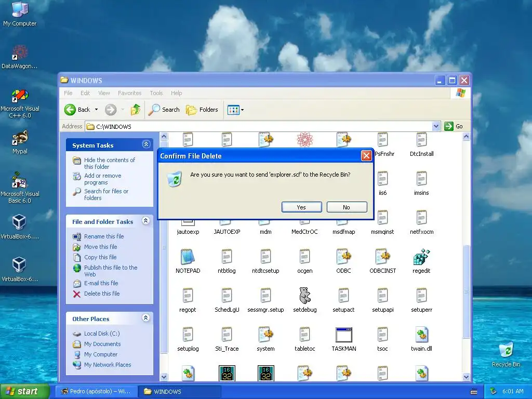Open the NOTEPAD file icon
The height and width of the screenshot is (399, 532).
[x=188, y=257]
